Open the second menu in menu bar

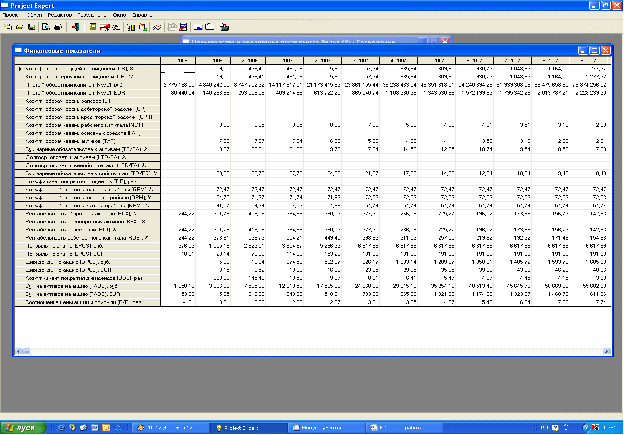(x=34, y=15)
